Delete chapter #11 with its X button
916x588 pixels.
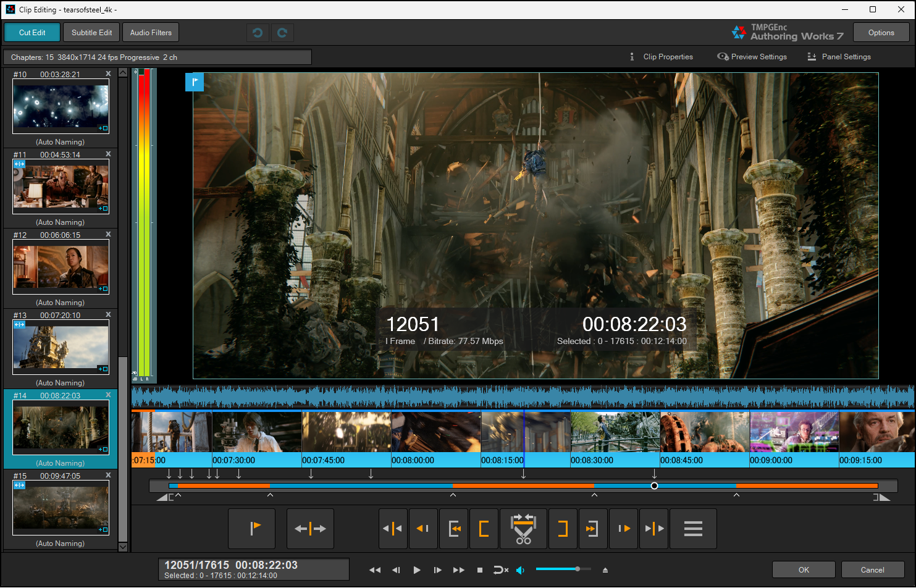[x=108, y=154]
